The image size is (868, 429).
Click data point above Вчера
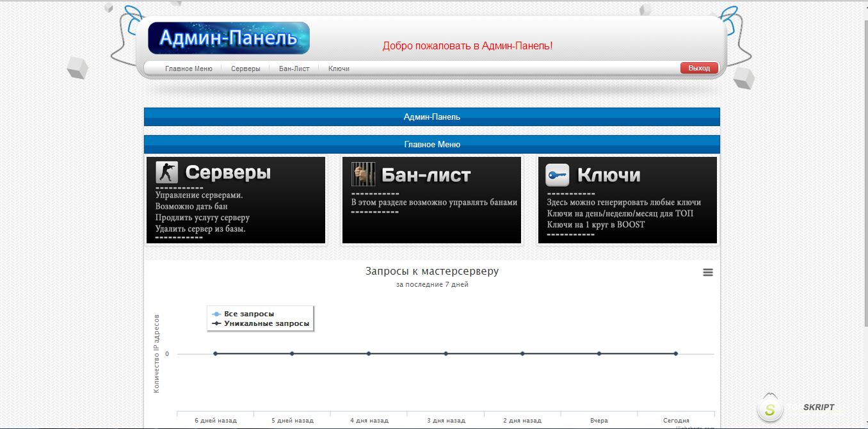click(x=599, y=353)
